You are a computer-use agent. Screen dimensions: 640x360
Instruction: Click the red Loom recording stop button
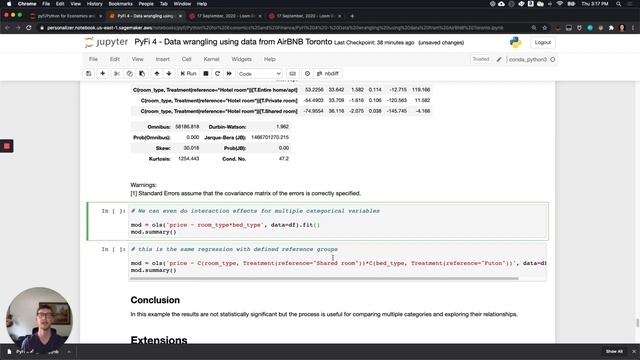[7, 146]
